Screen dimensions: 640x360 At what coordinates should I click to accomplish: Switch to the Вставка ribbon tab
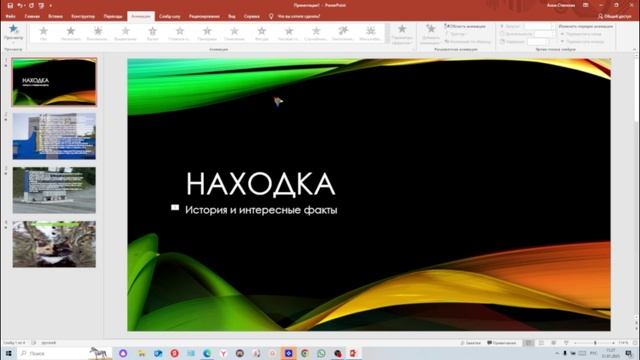[x=56, y=16]
